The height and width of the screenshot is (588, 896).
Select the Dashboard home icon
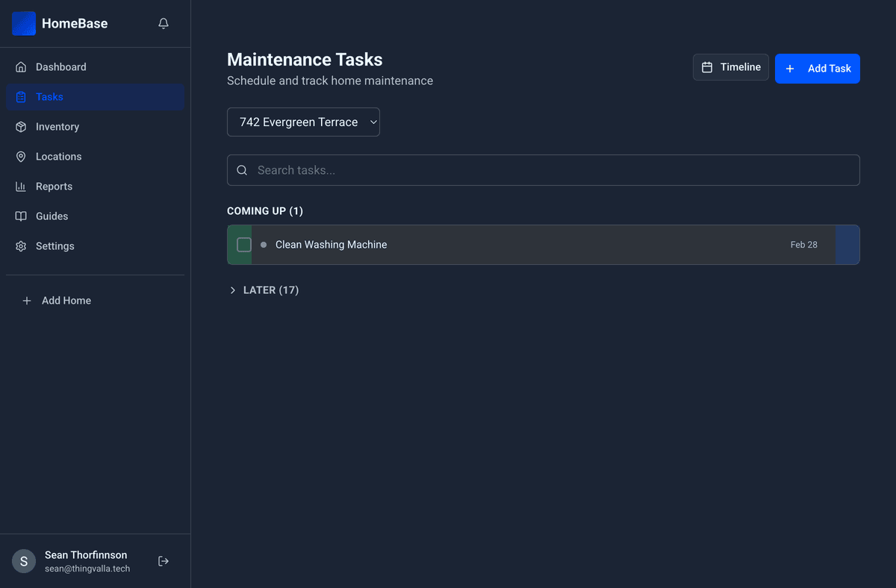pyautogui.click(x=22, y=66)
